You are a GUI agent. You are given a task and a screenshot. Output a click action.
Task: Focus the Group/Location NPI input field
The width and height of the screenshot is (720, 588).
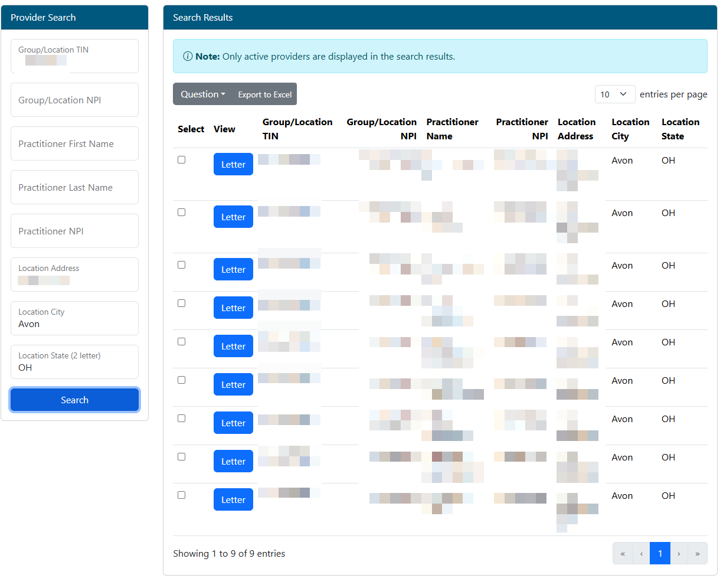(74, 100)
